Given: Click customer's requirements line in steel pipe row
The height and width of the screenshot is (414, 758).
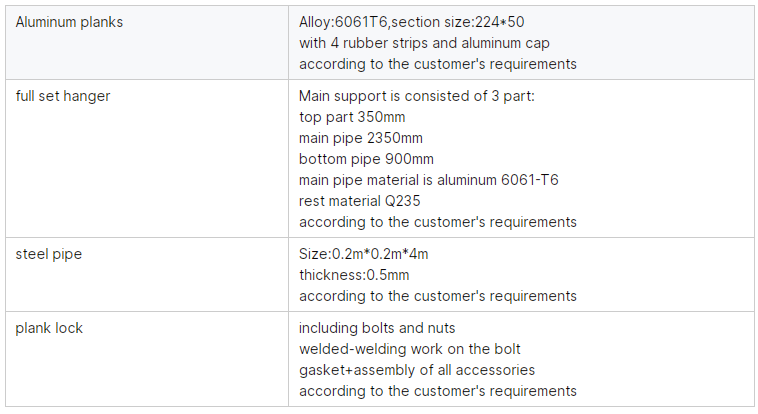Looking at the screenshot, I should click(437, 296).
